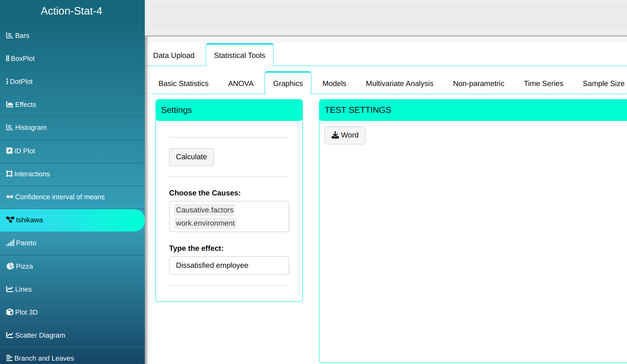Select the work.environment cause tag

(205, 223)
